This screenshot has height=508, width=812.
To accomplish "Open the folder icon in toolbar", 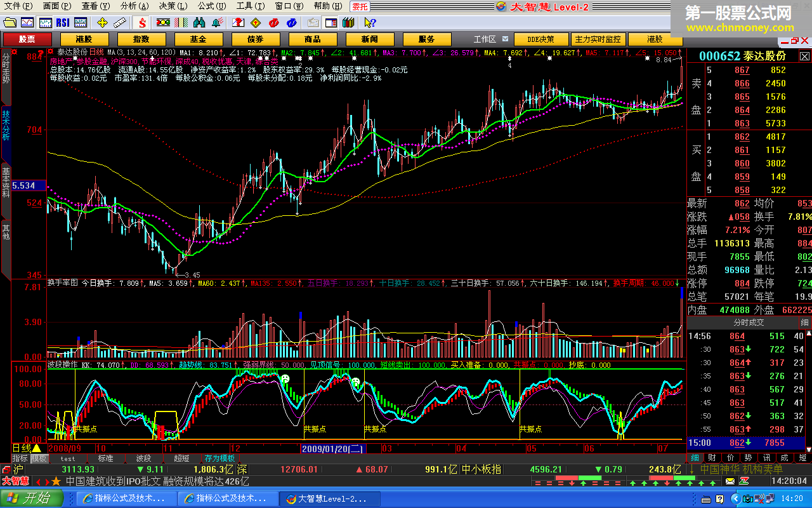I will click(10, 23).
